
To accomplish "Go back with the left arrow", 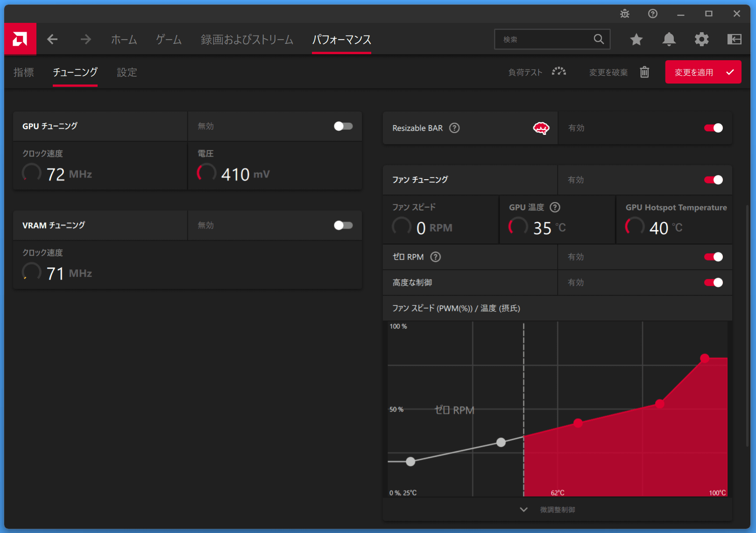I will point(52,40).
